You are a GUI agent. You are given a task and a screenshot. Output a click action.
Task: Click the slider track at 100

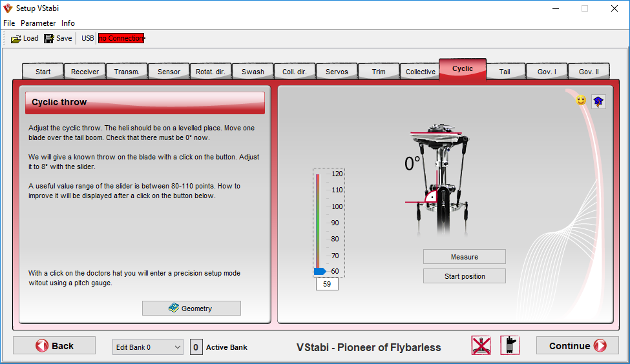(318, 207)
